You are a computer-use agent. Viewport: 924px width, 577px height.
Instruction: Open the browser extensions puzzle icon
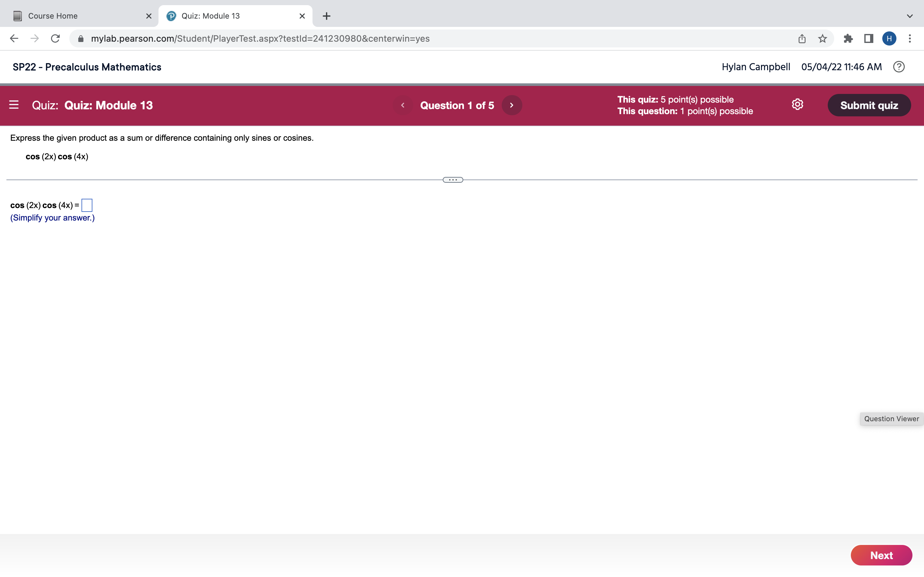pos(848,38)
